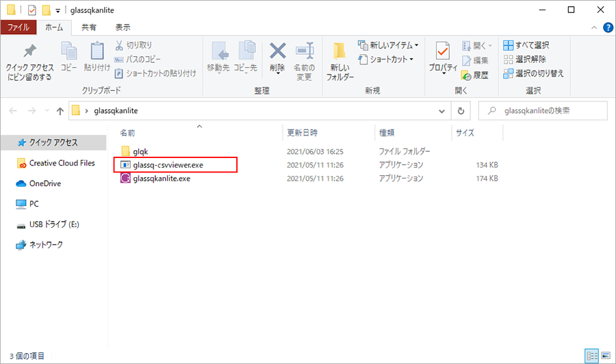The width and height of the screenshot is (616, 364).
Task: Switch to the ホーム (Home) tab
Action: (54, 27)
